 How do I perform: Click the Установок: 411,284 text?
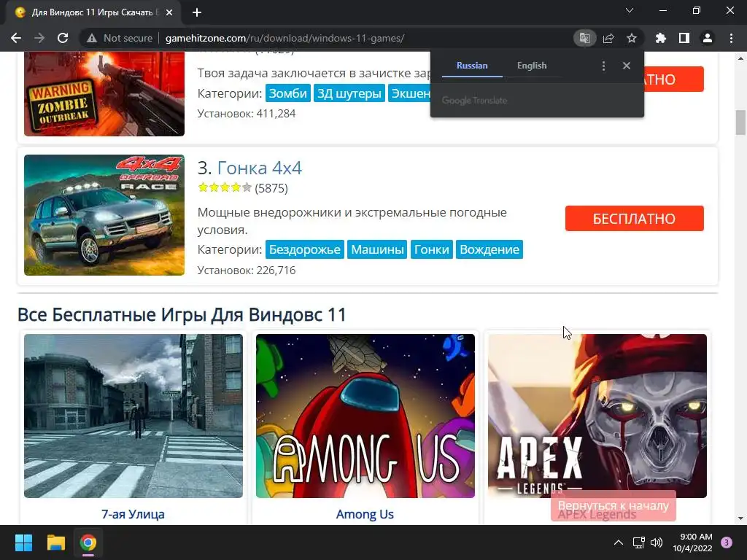247,114
